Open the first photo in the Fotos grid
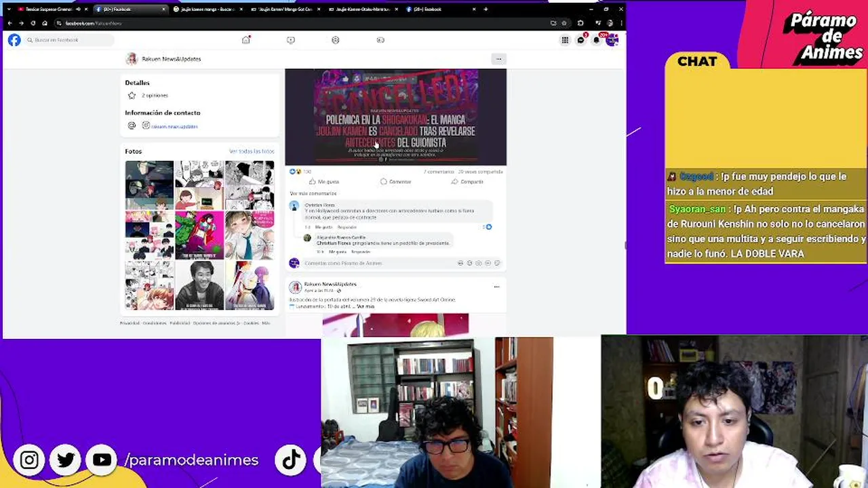 tap(149, 185)
